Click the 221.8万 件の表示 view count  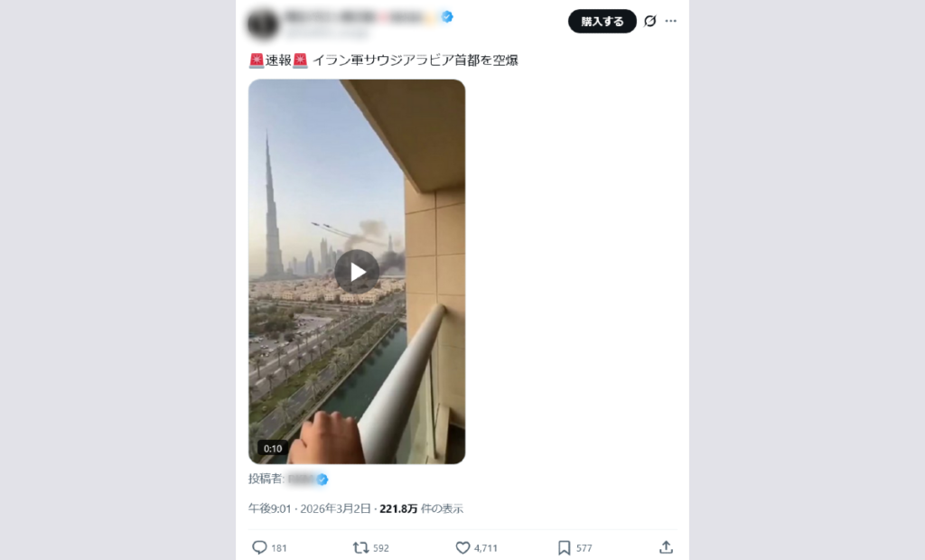(421, 509)
